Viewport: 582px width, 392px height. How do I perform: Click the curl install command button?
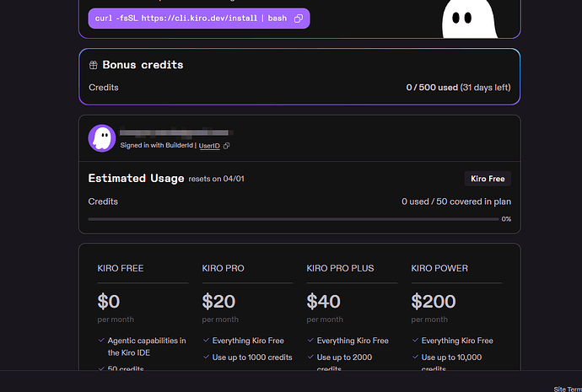tap(199, 19)
